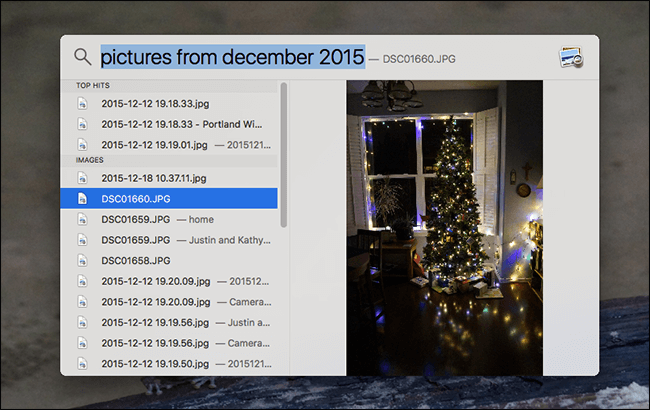Click the Spotlight magnifying glass icon
The width and height of the screenshot is (650, 410).
(82, 57)
